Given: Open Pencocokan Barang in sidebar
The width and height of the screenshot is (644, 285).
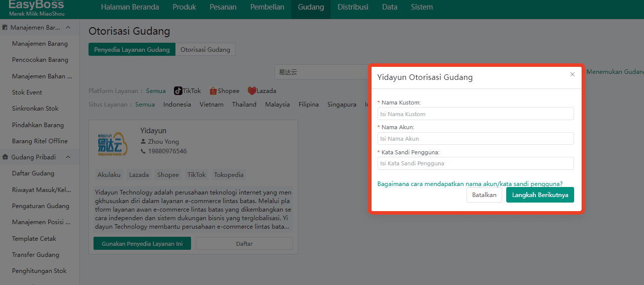Looking at the screenshot, I should (40, 60).
